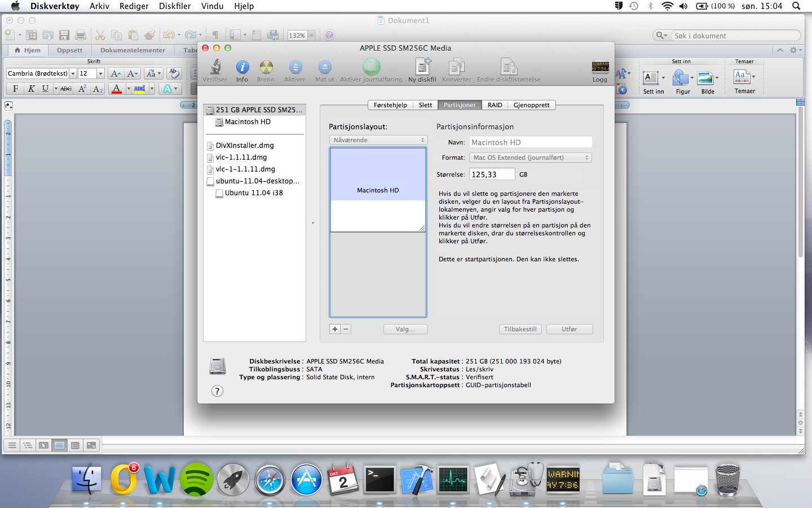Open the Cambria font name dropdown arrow

pyautogui.click(x=73, y=73)
